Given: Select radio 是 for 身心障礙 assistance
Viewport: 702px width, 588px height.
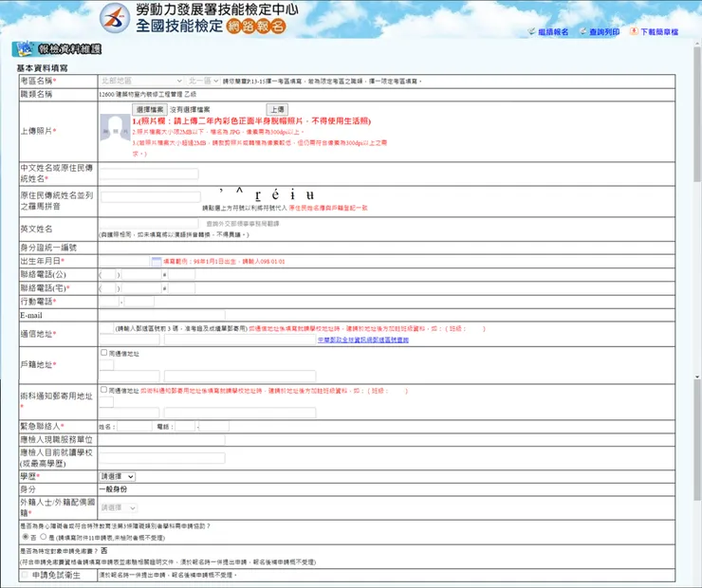Looking at the screenshot, I should click(44, 537).
